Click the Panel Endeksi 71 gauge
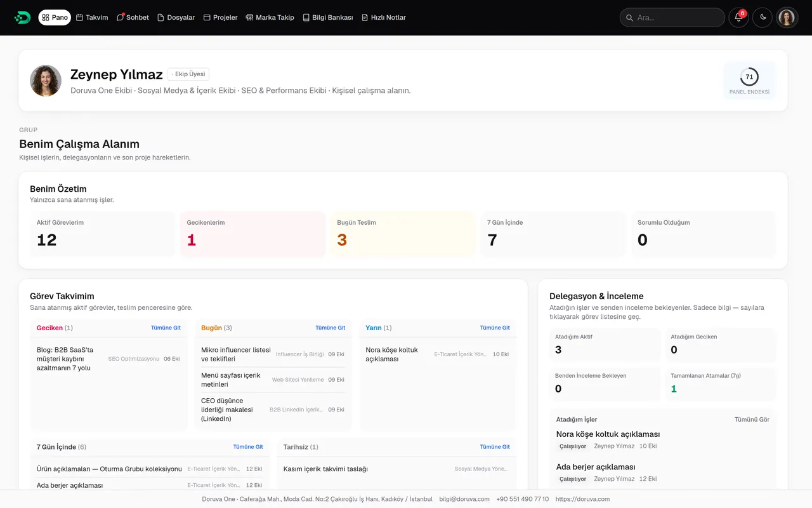Image resolution: width=812 pixels, height=508 pixels. point(749,81)
